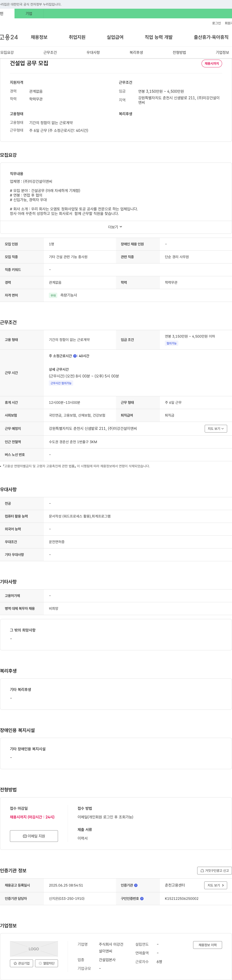Click the 우대 badge by 측량기능사

coord(53,295)
